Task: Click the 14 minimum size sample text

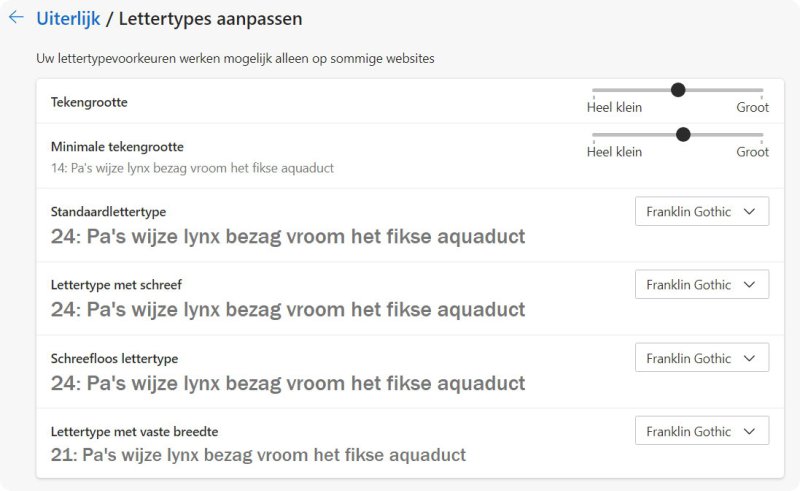Action: coord(192,168)
